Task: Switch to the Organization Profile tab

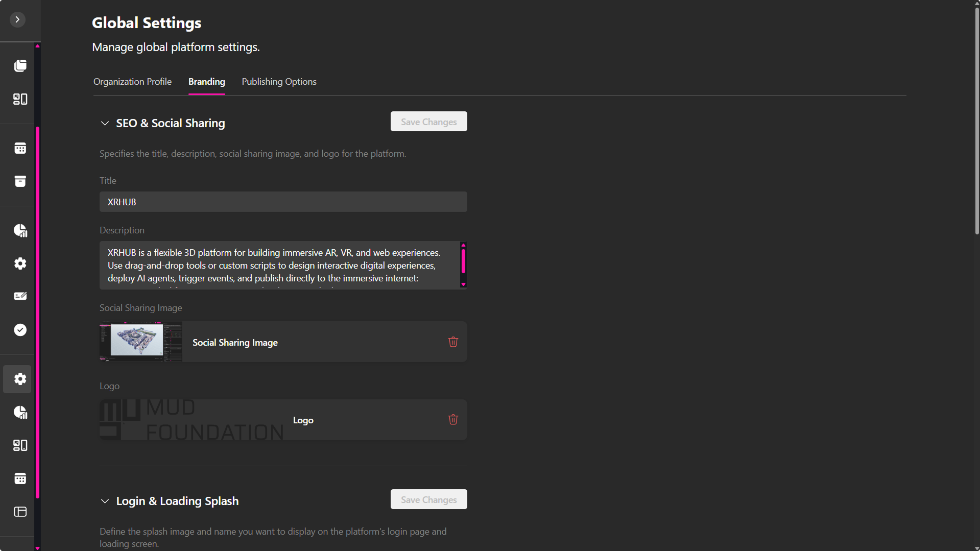Action: point(132,82)
